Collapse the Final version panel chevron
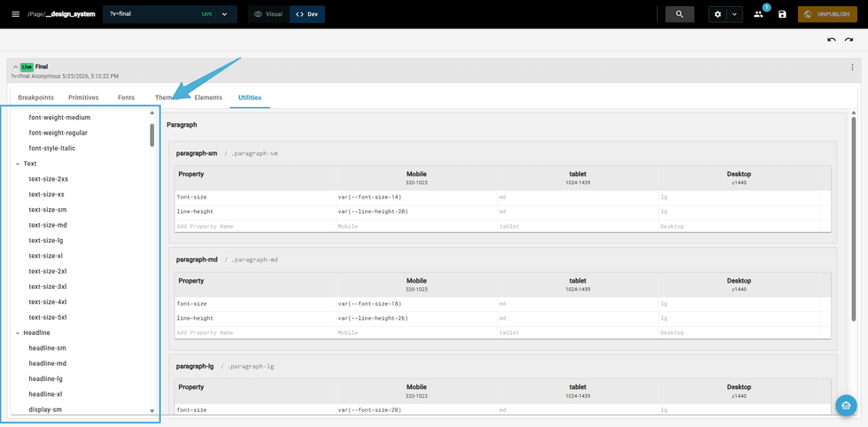The image size is (868, 427). (x=15, y=67)
